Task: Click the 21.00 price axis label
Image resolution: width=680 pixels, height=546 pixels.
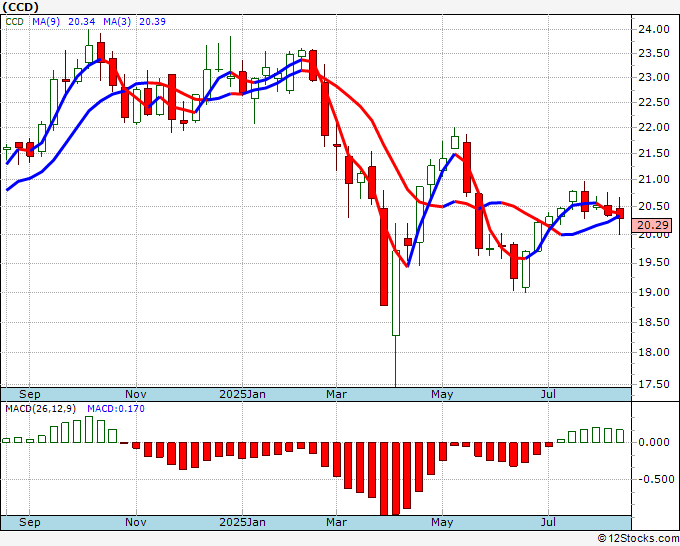Action: click(x=654, y=180)
